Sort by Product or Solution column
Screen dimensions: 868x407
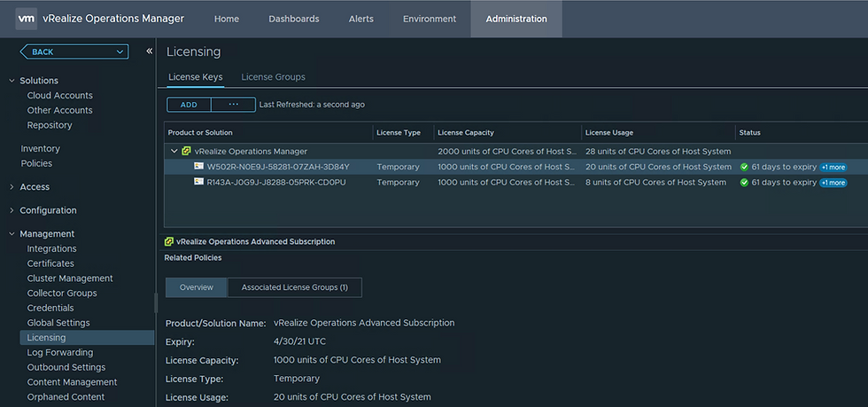tap(200, 133)
